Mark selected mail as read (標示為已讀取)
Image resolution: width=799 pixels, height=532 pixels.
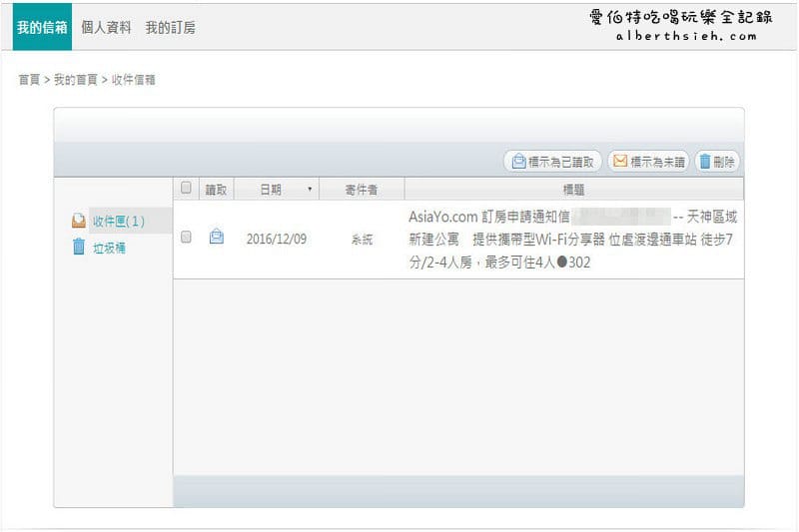553,162
